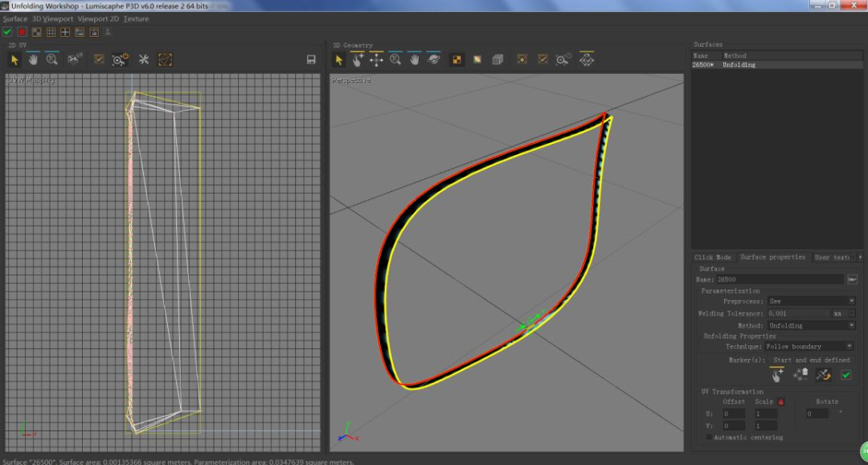Screen dimensions: 868x465
Task: Click the green validate markers button
Action: (845, 375)
